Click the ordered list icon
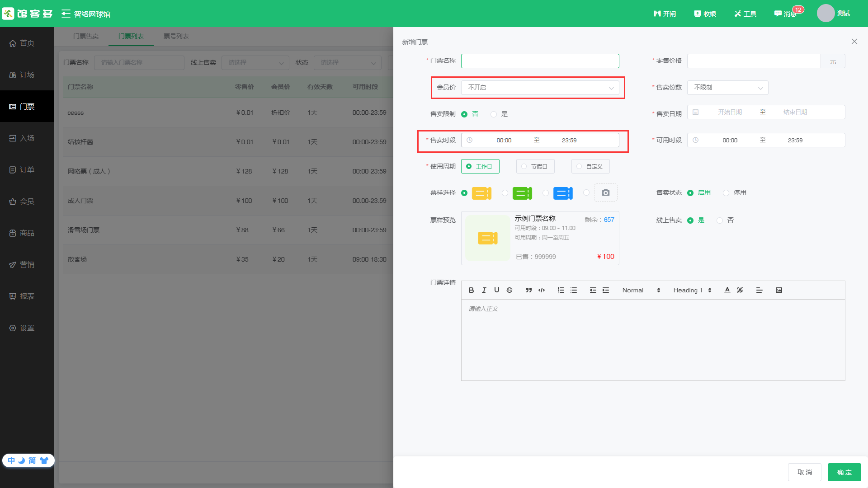The image size is (868, 488). (x=561, y=290)
